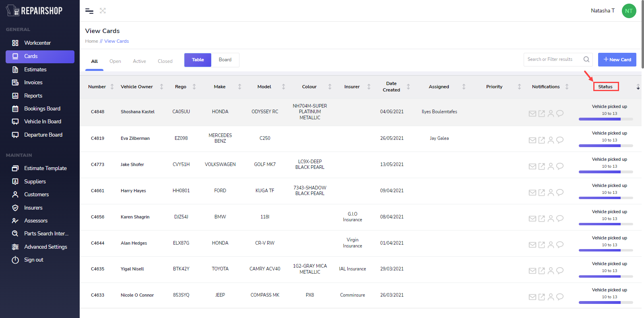
Task: Click the New Card button
Action: click(617, 60)
